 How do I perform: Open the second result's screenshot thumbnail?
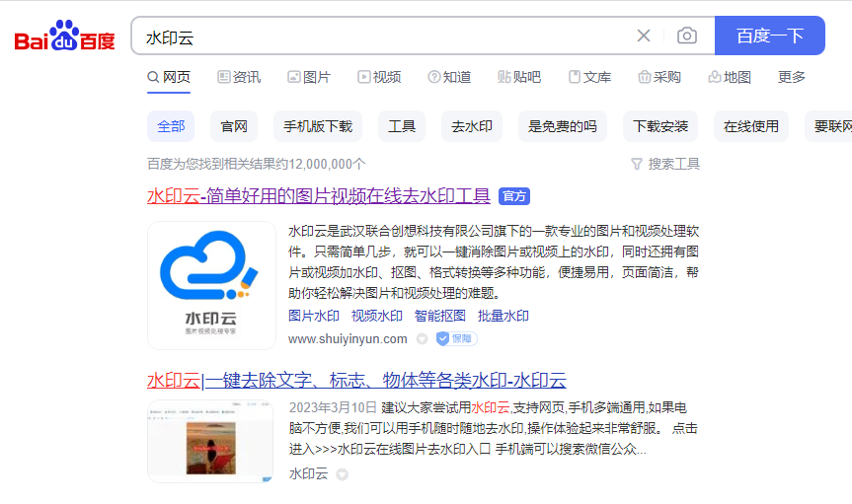click(210, 441)
